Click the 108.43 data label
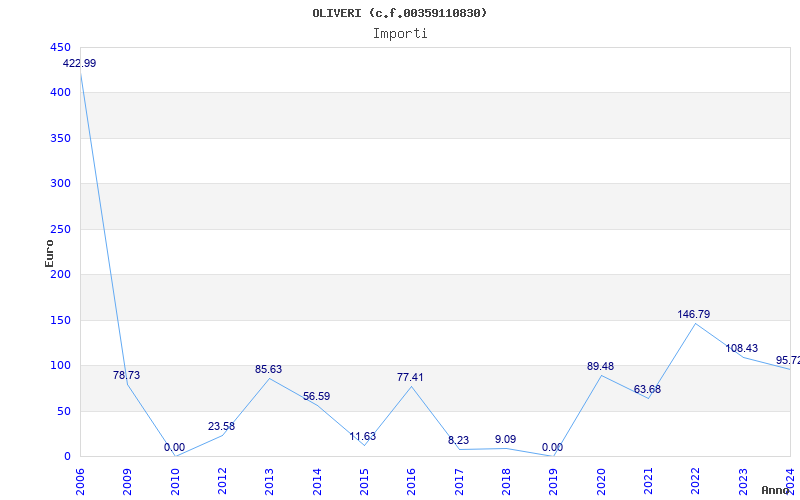The width and height of the screenshot is (800, 500). [x=741, y=348]
